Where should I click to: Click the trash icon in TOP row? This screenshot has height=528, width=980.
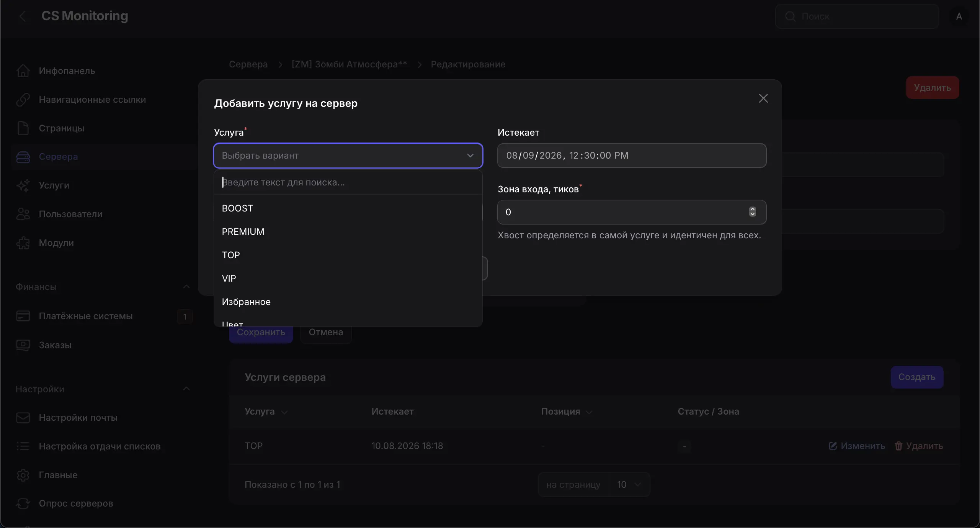[x=898, y=446]
